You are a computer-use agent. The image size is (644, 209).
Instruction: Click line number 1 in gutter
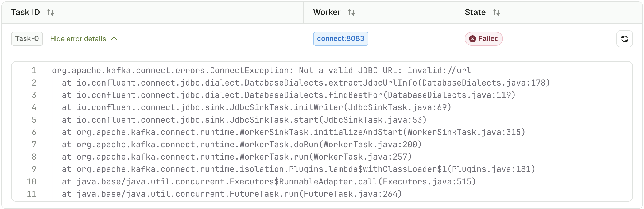[x=34, y=71]
